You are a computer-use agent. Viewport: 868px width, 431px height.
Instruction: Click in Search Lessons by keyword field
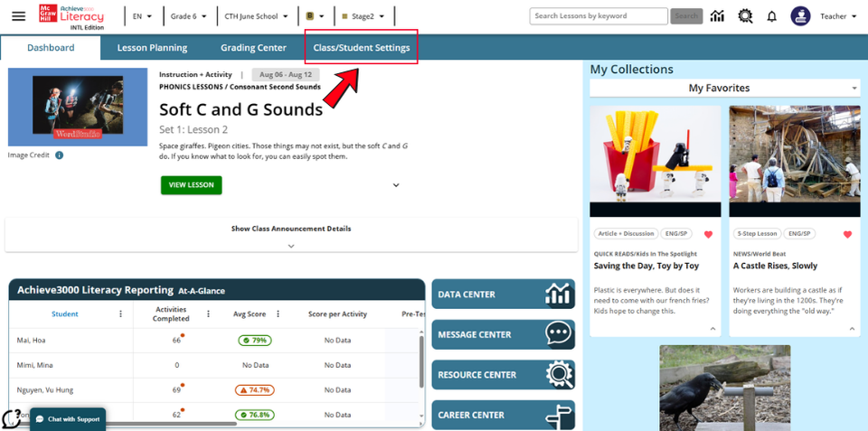click(599, 16)
